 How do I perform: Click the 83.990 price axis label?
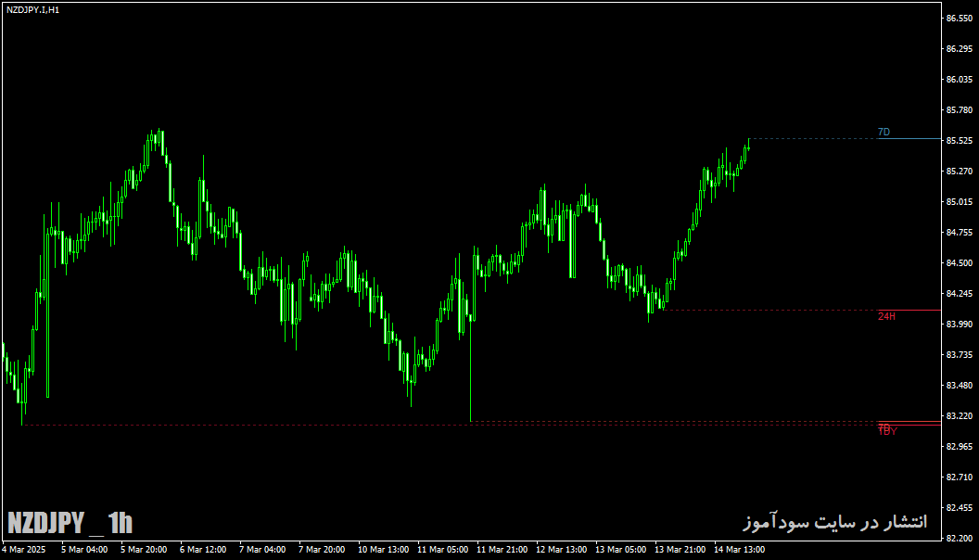point(960,325)
